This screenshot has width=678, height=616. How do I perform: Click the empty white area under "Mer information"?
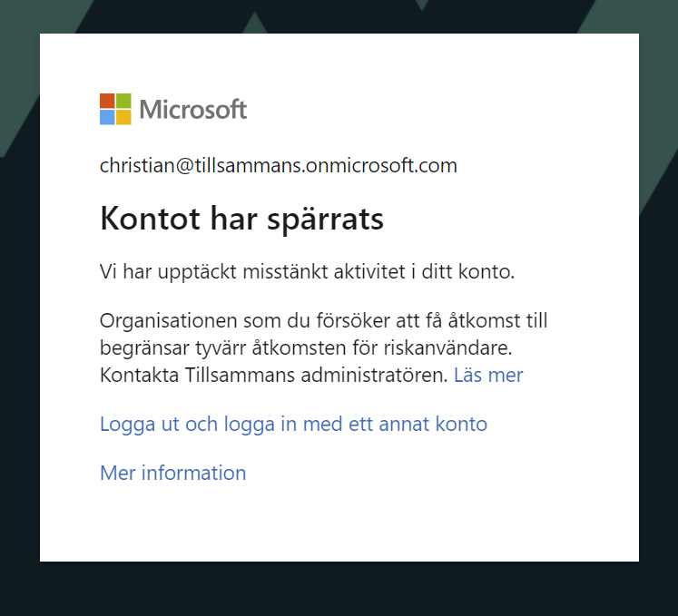coord(339,522)
